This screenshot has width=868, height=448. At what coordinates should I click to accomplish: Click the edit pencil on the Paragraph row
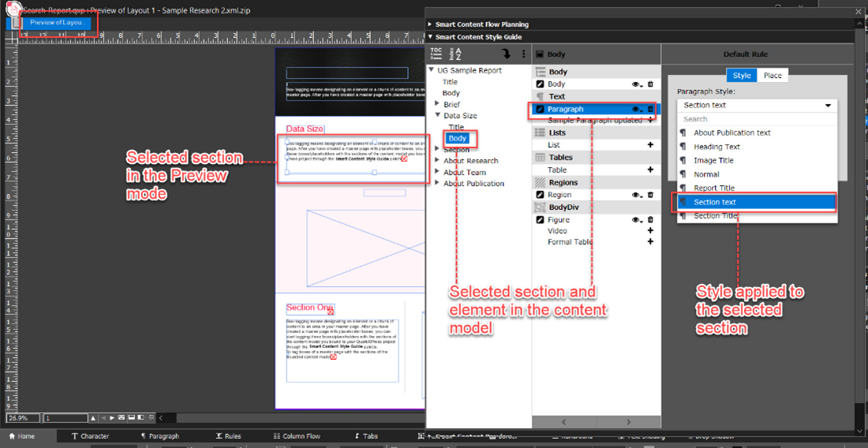(x=540, y=109)
